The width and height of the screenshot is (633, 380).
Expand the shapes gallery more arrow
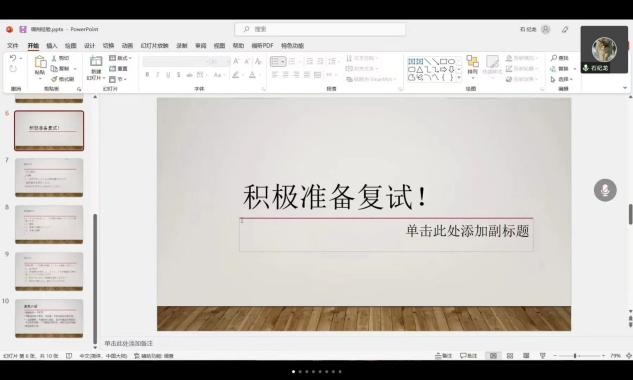459,77
